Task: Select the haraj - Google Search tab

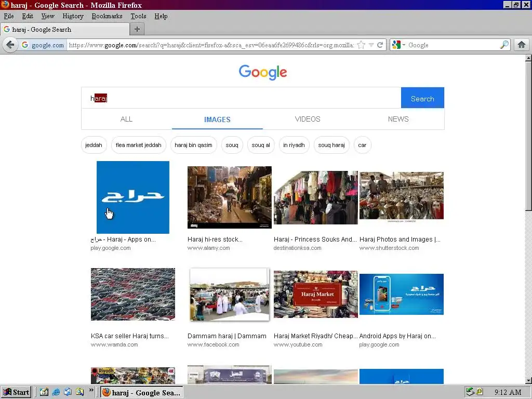Action: pyautogui.click(x=65, y=29)
